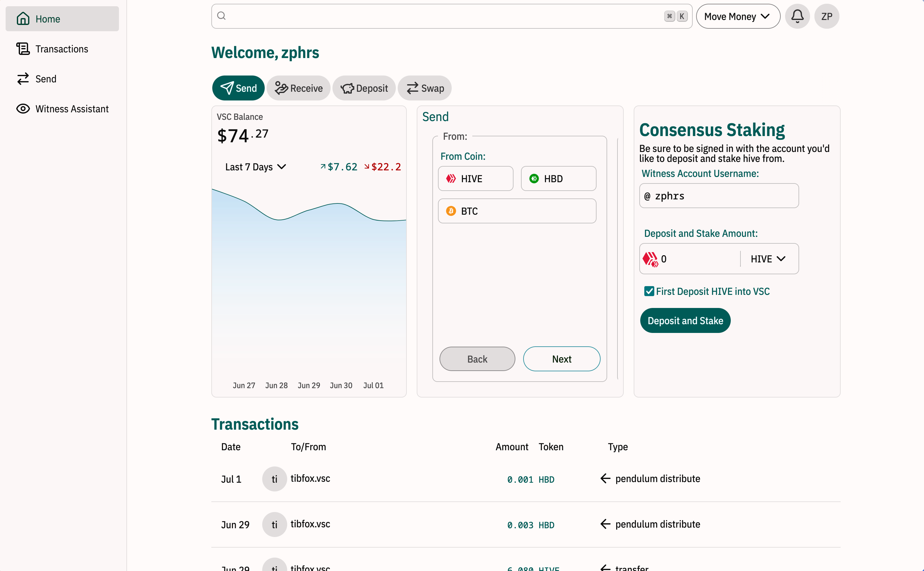Open Transactions in the sidebar
The width and height of the screenshot is (924, 571).
point(62,49)
